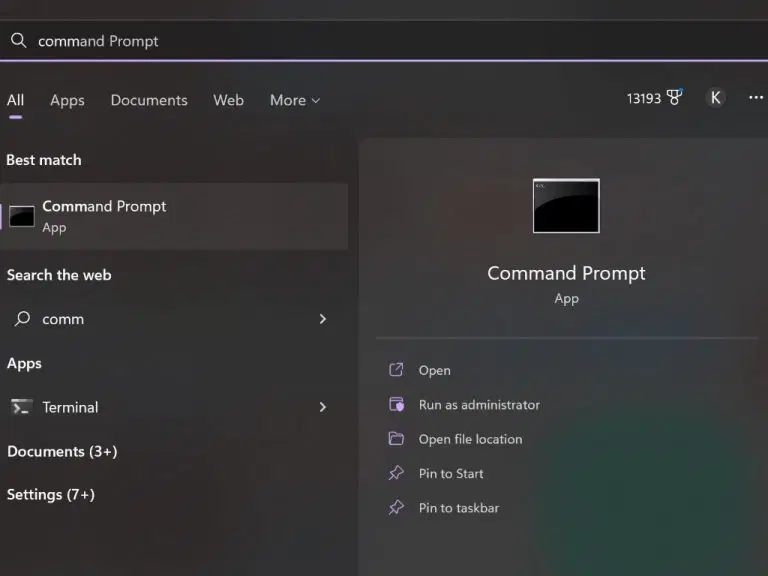The height and width of the screenshot is (576, 768).
Task: Switch to the Documents search tab
Action: tap(149, 100)
